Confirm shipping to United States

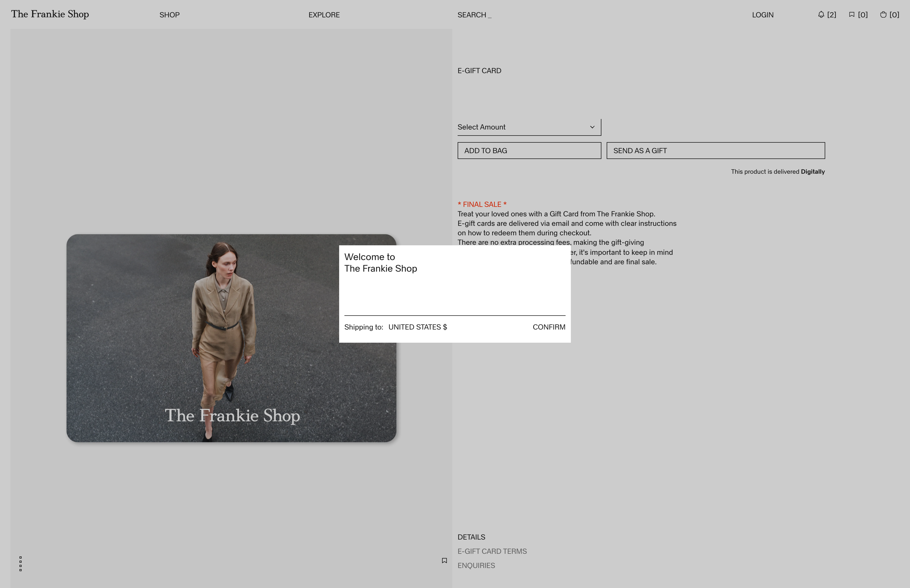549,327
